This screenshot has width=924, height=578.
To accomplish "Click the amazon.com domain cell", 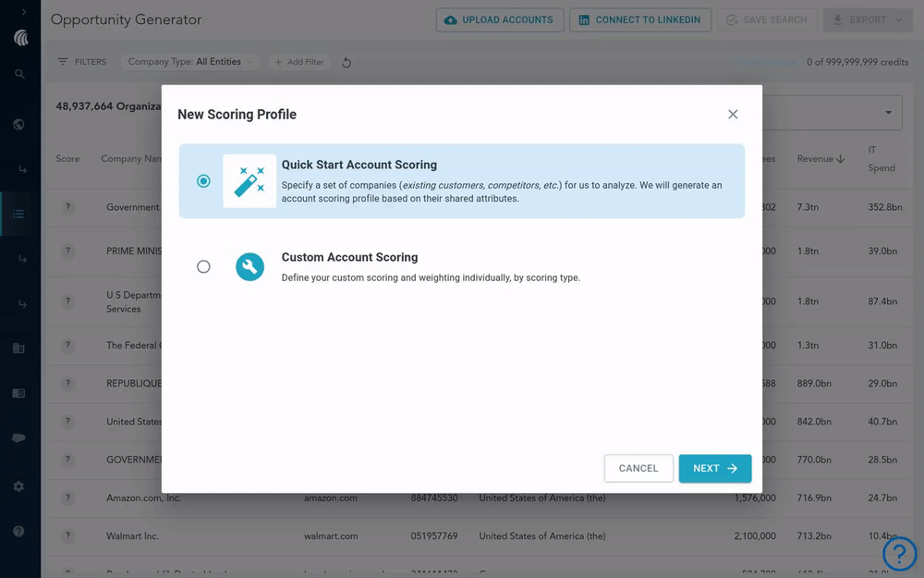I will (331, 498).
